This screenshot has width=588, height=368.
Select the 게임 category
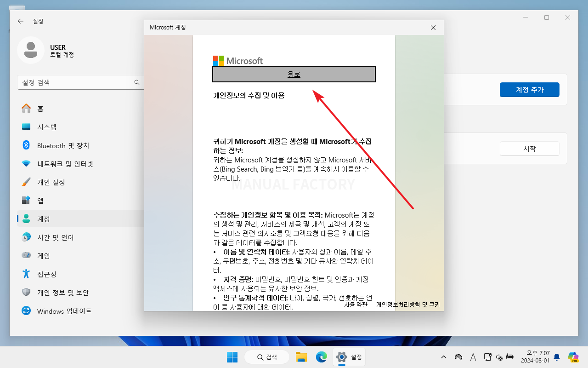pyautogui.click(x=80, y=256)
